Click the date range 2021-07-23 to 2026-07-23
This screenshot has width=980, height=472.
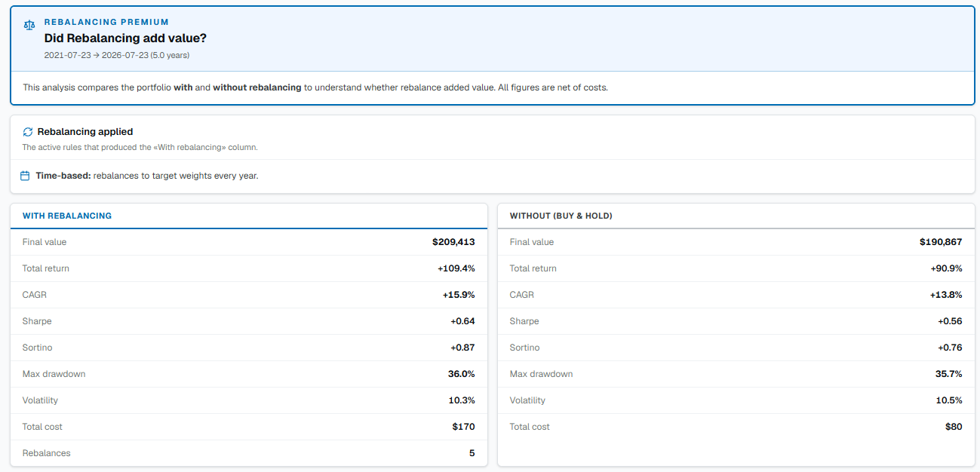117,55
